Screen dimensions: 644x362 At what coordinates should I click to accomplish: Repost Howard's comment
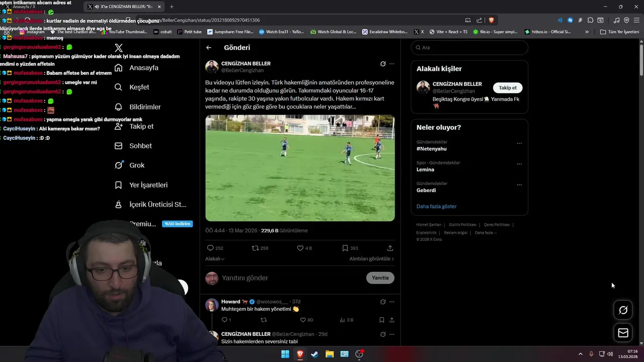[x=264, y=320]
